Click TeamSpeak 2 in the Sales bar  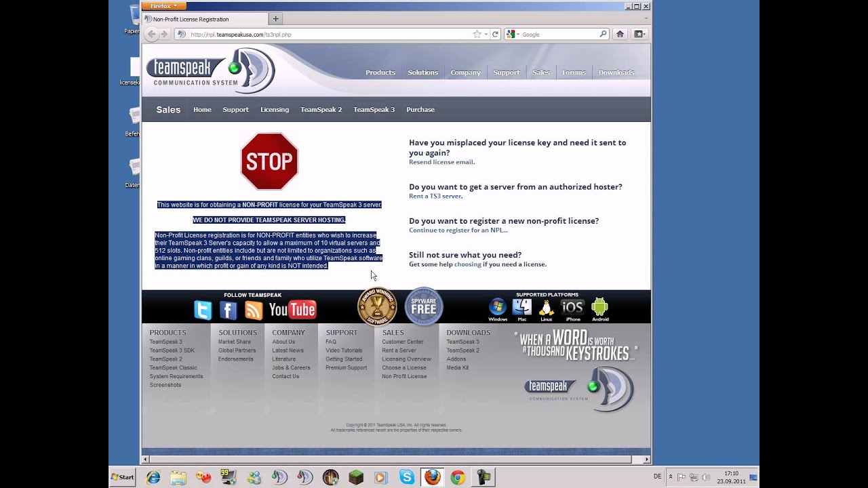click(x=321, y=110)
